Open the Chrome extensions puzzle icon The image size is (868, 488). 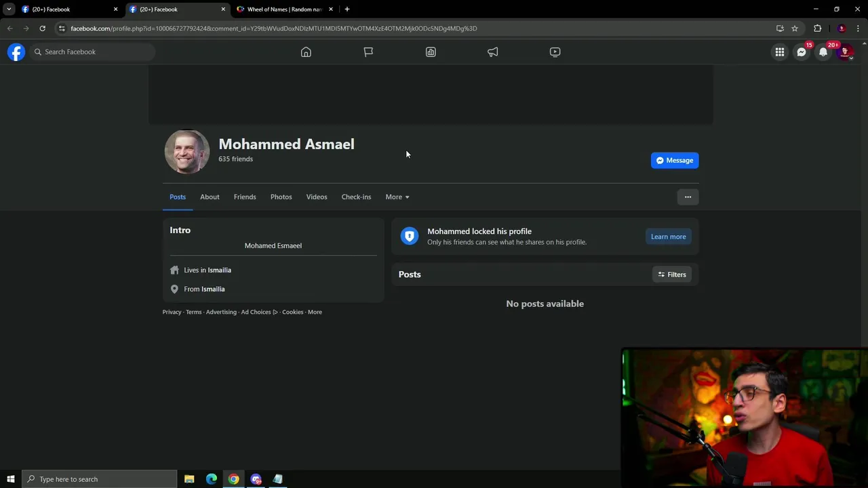(x=817, y=28)
